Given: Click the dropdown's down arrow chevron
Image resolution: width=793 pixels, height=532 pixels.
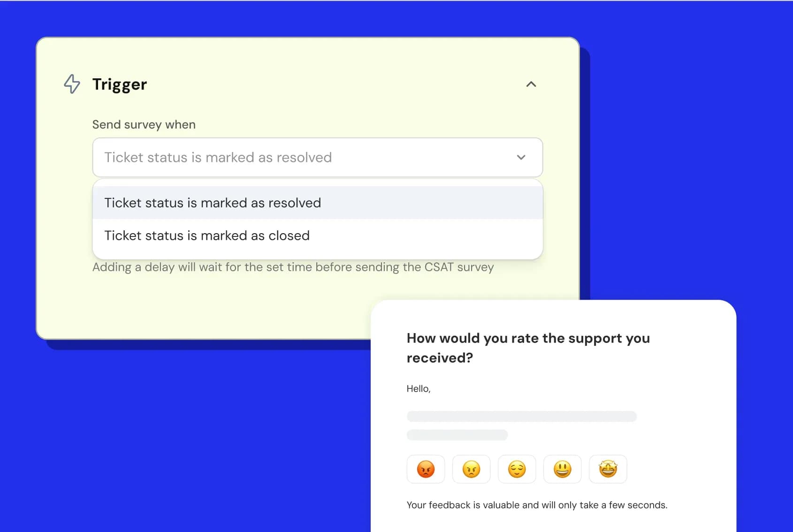Looking at the screenshot, I should tap(521, 158).
